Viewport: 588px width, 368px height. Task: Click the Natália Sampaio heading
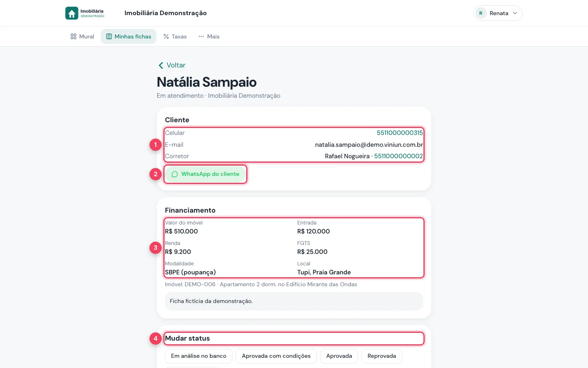click(207, 82)
